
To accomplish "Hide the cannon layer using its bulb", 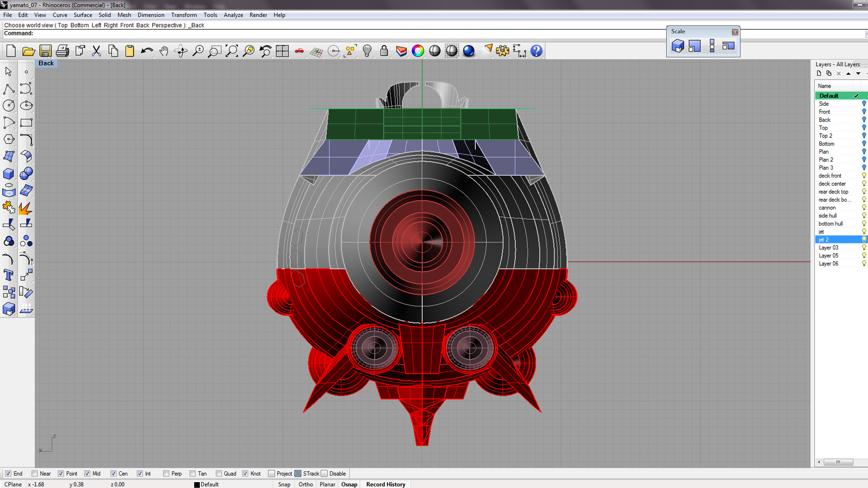I will point(864,208).
